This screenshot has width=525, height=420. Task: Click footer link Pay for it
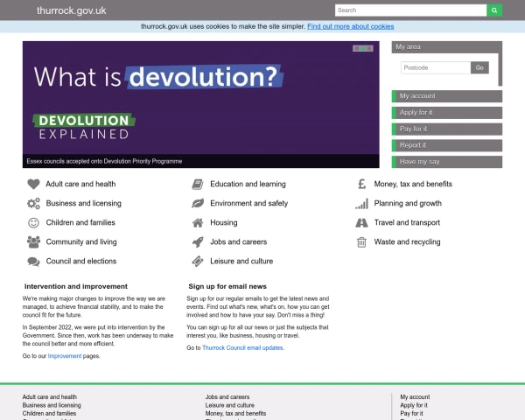[411, 414]
